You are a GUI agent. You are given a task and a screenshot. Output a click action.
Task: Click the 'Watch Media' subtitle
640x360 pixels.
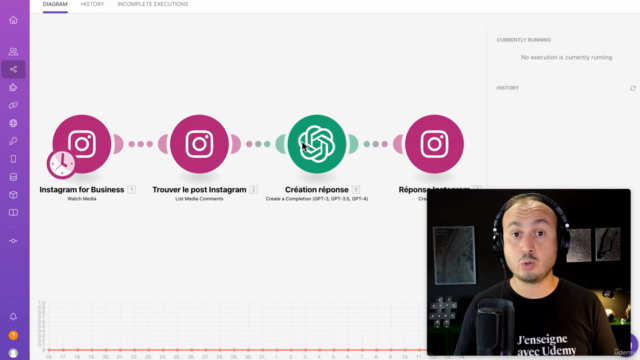click(x=82, y=199)
